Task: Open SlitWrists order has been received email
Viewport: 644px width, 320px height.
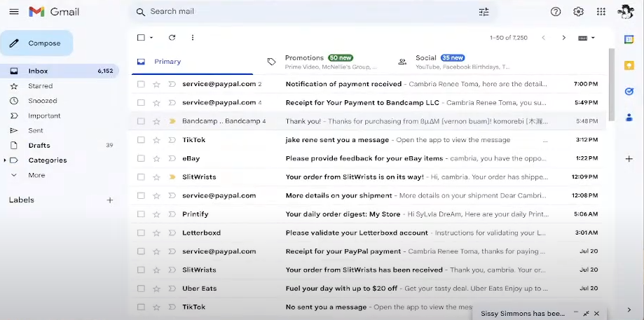Action: (x=364, y=270)
